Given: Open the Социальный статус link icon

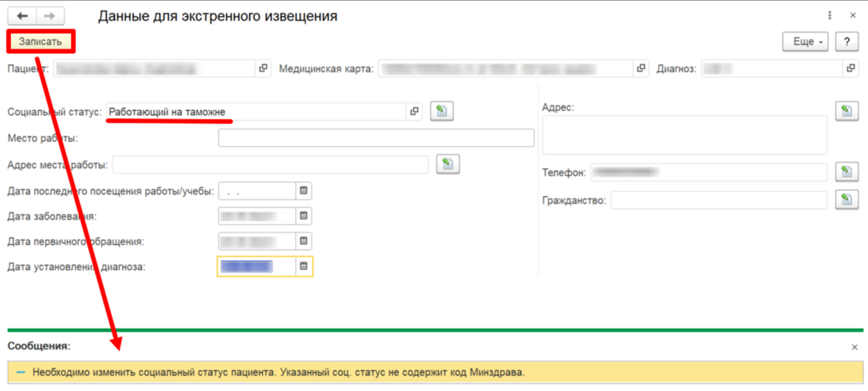Looking at the screenshot, I should point(415,111).
